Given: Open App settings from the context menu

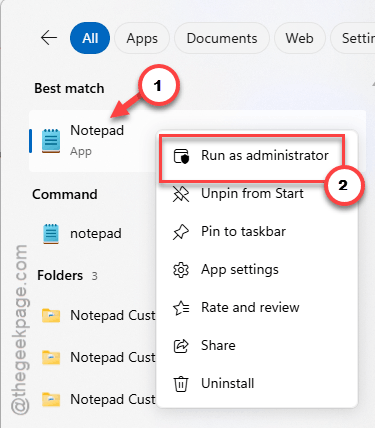Looking at the screenshot, I should click(257, 270).
